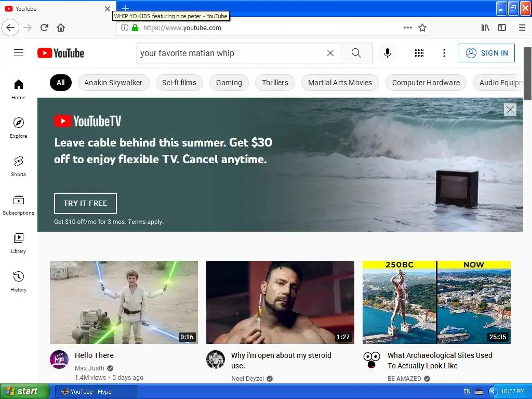
Task: Start voice search with the microphone
Action: coord(388,53)
